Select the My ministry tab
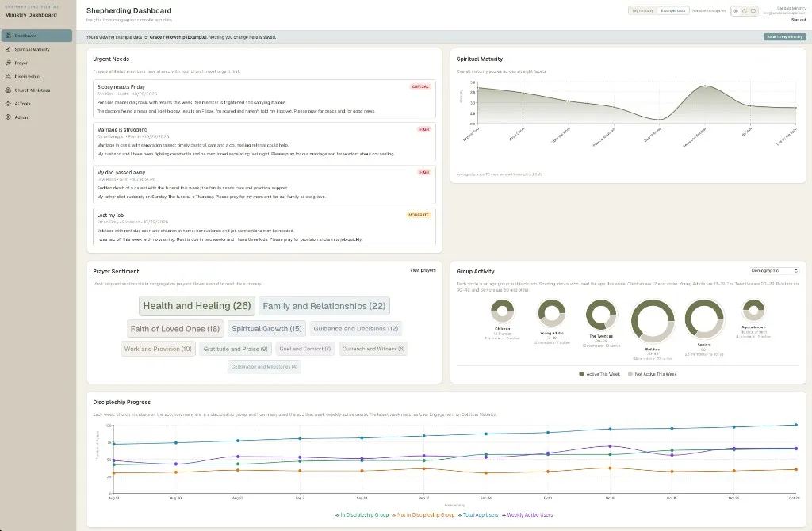812x531 pixels. [642, 10]
